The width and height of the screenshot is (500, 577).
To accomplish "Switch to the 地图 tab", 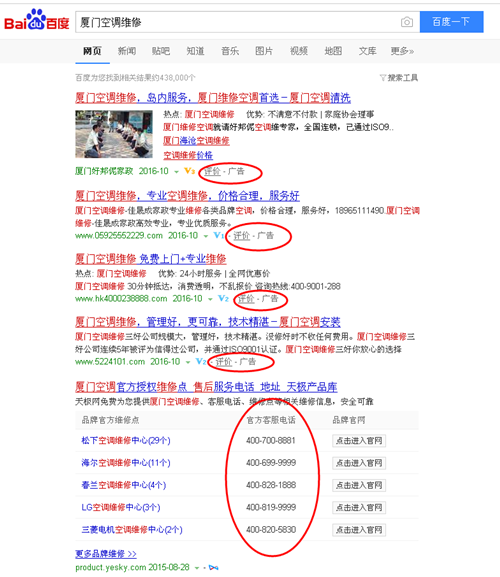I will [x=333, y=51].
